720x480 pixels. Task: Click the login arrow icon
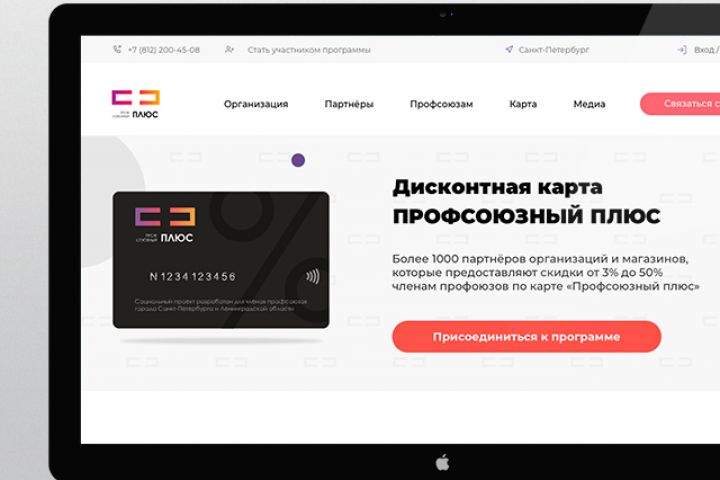[682, 49]
